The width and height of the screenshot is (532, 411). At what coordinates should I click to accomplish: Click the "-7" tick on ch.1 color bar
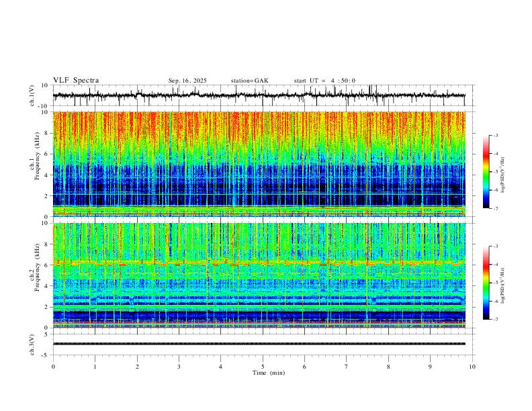(495, 209)
